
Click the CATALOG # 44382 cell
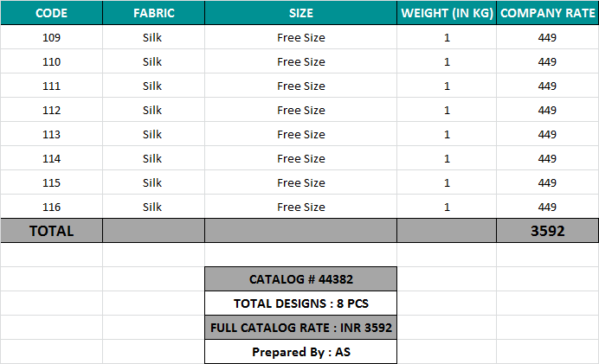(x=300, y=279)
